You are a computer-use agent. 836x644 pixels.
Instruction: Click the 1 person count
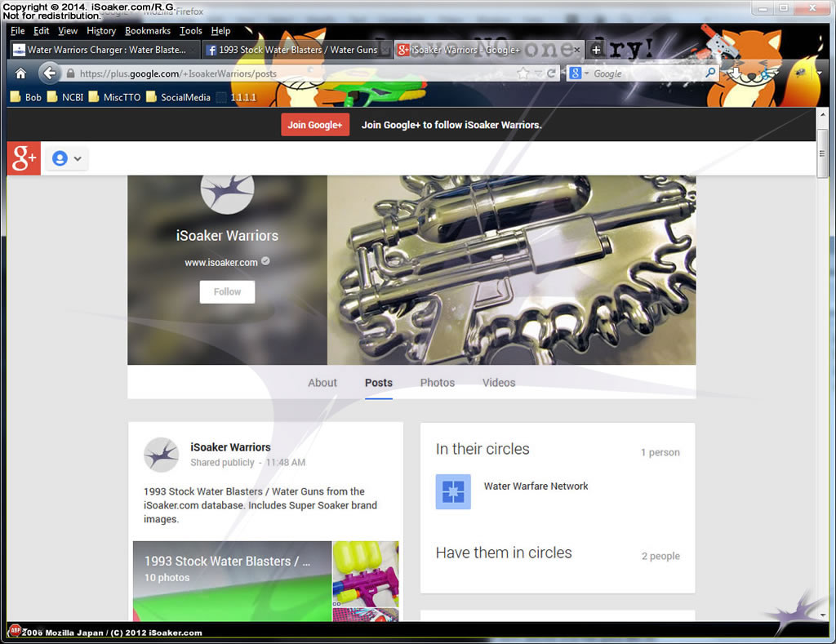pyautogui.click(x=660, y=452)
